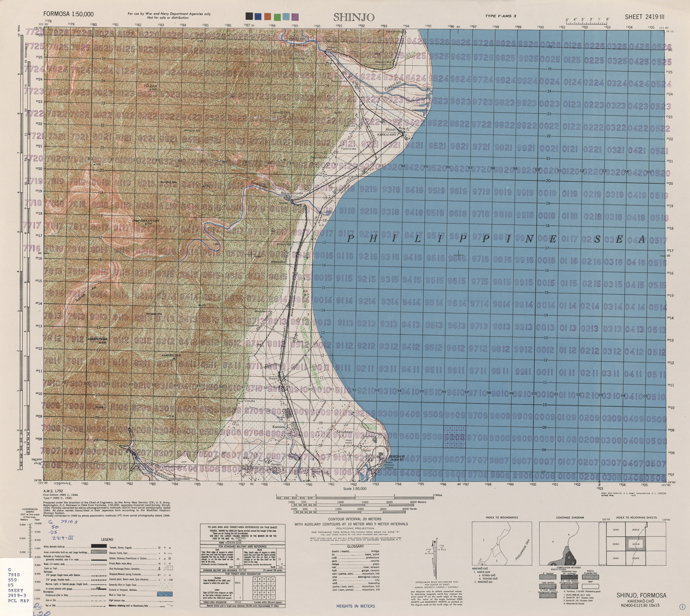Click the Mud or Tidal Flat blue box

coord(165,594)
